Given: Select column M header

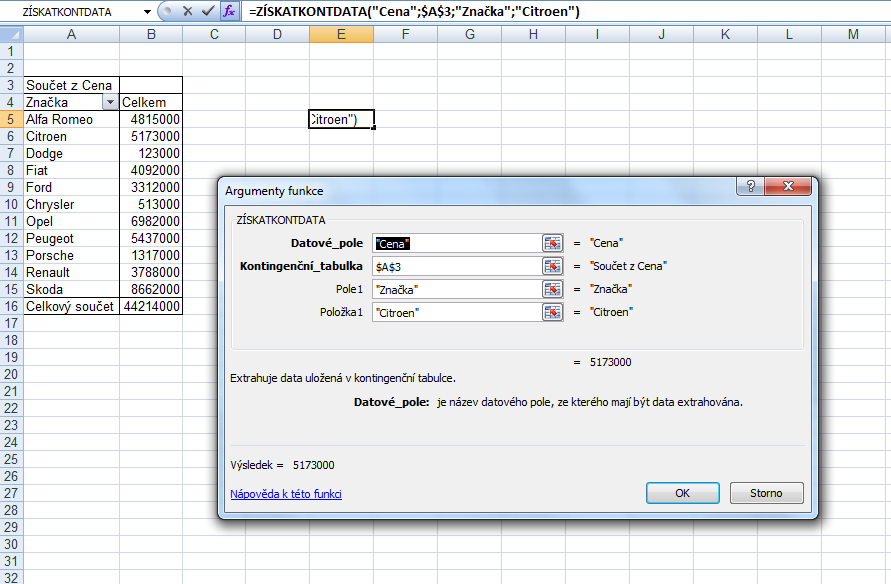Looking at the screenshot, I should point(853,35).
